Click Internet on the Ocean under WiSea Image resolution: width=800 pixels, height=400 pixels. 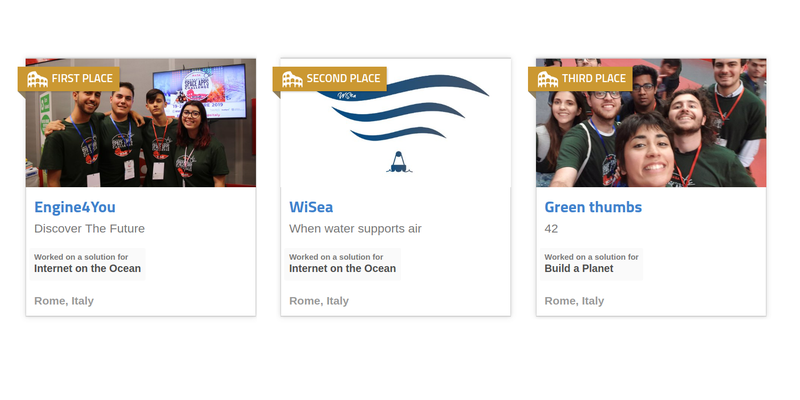[x=342, y=268]
